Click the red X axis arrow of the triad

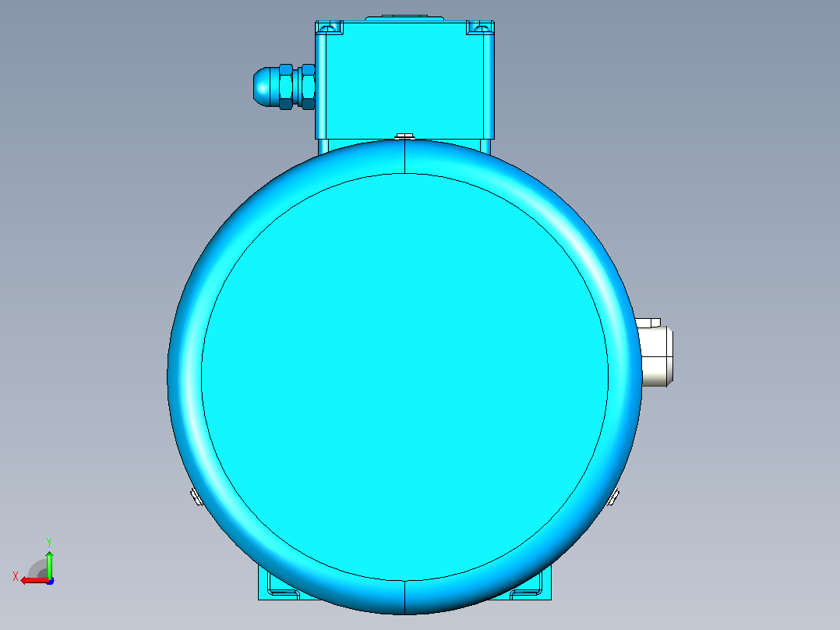tap(34, 581)
